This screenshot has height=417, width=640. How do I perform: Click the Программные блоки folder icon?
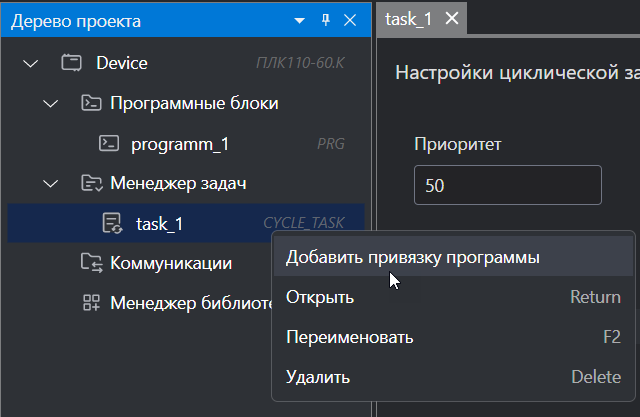coord(91,103)
